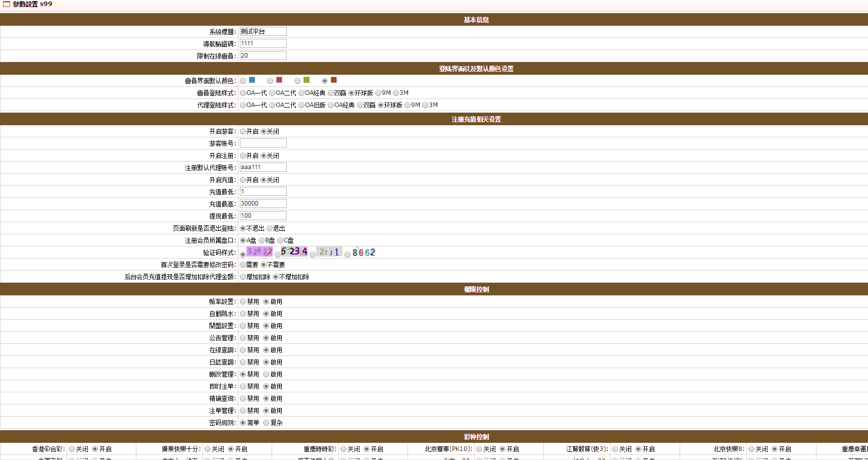Set 密码规则 to 复杂

(x=266, y=423)
